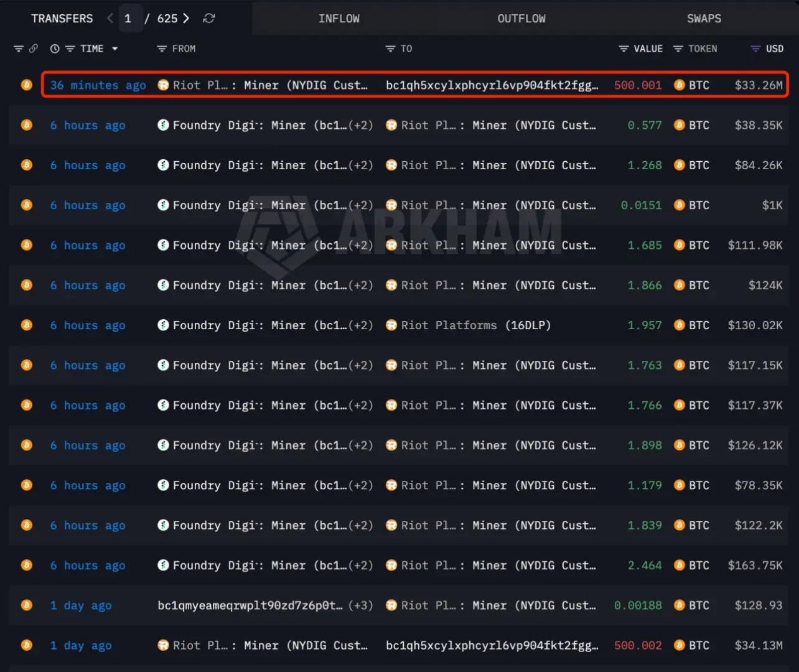Screen dimensions: 799x672
Task: Click the page number input field
Action: (129, 19)
